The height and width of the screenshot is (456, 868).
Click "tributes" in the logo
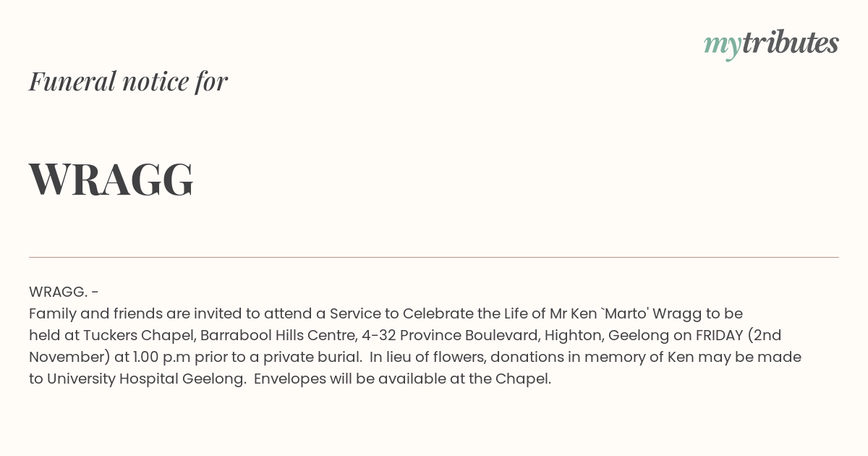(x=790, y=43)
